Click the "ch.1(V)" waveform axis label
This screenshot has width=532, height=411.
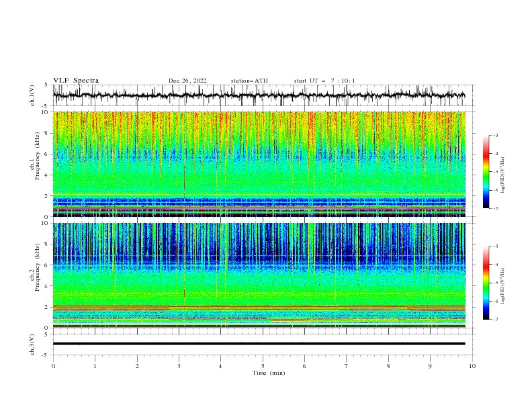[32, 95]
